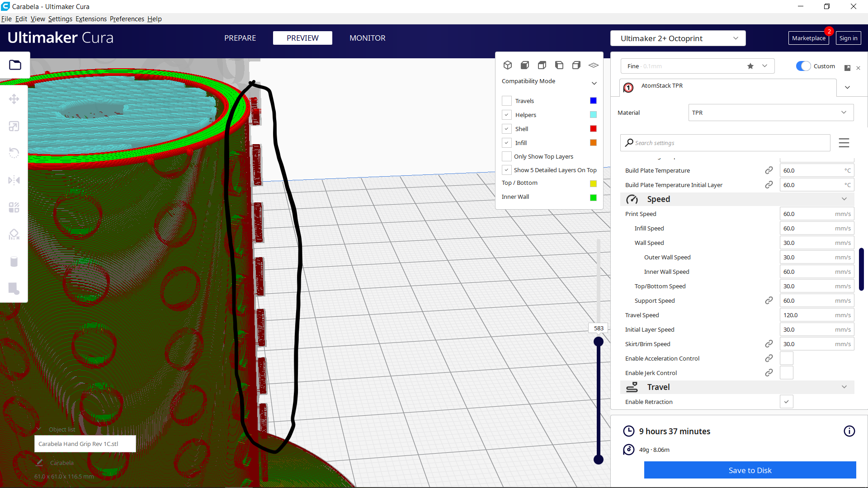Viewport: 868px width, 488px height.
Task: Switch to the PREPARE stage
Action: [x=240, y=38]
